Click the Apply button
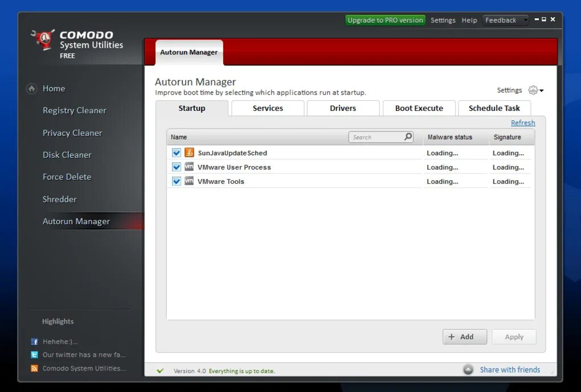Image resolution: width=581 pixels, height=392 pixels. pyautogui.click(x=514, y=337)
